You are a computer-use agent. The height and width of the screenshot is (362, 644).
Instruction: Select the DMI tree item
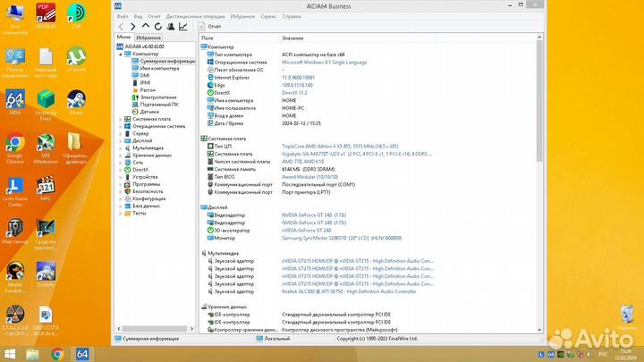point(140,75)
